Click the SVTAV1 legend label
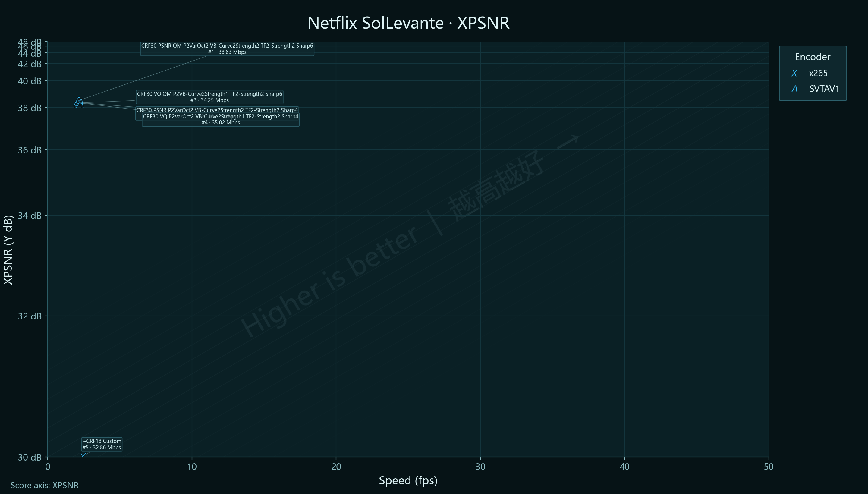The image size is (868, 494). [824, 89]
